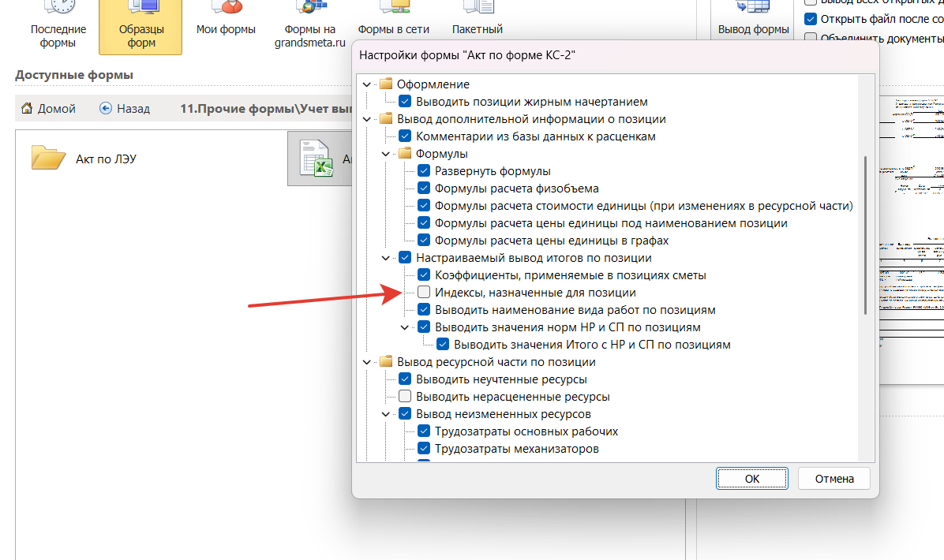Screen dimensions: 944x560
Task: Enable Индексы, назначенные для позиции
Action: pyautogui.click(x=424, y=293)
